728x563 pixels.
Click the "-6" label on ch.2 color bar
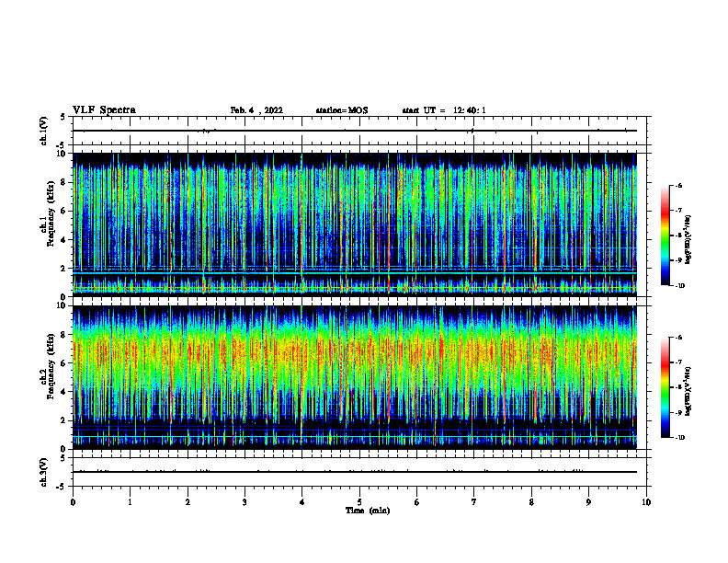[x=678, y=338]
